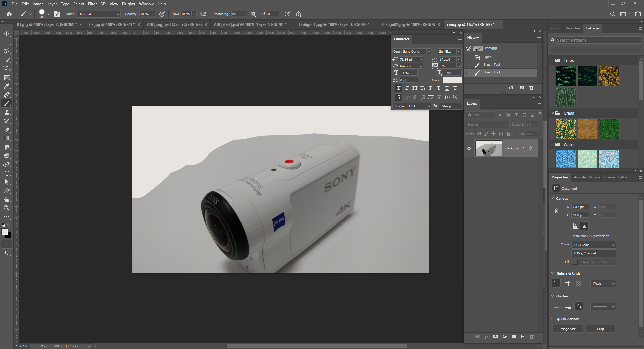644x349 pixels.
Task: Open the English: USA language dropdown
Action: [x=412, y=106]
